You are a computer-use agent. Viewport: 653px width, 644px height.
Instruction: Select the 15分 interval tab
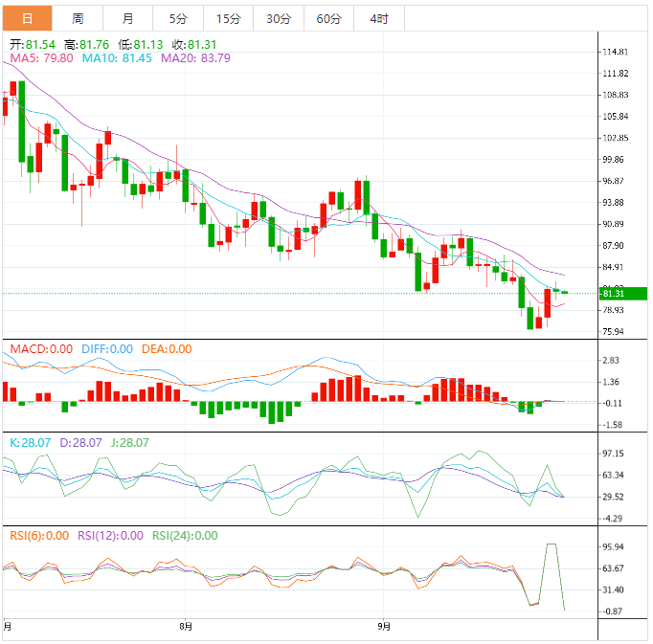(x=228, y=19)
